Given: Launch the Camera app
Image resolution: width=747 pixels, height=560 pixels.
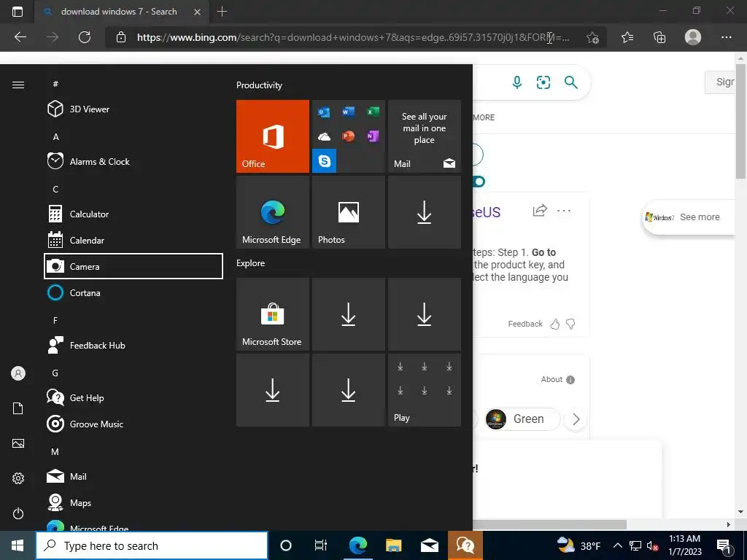Looking at the screenshot, I should pyautogui.click(x=133, y=266).
